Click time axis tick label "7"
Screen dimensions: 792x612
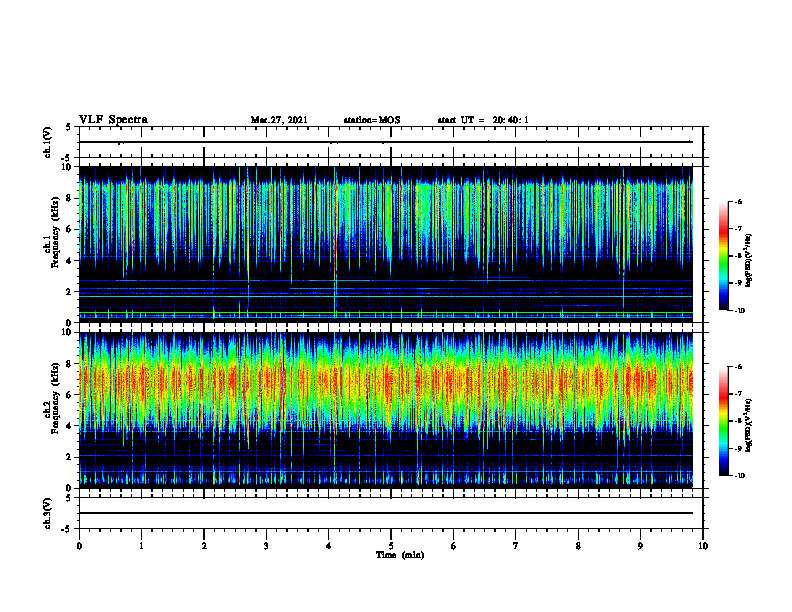point(516,546)
